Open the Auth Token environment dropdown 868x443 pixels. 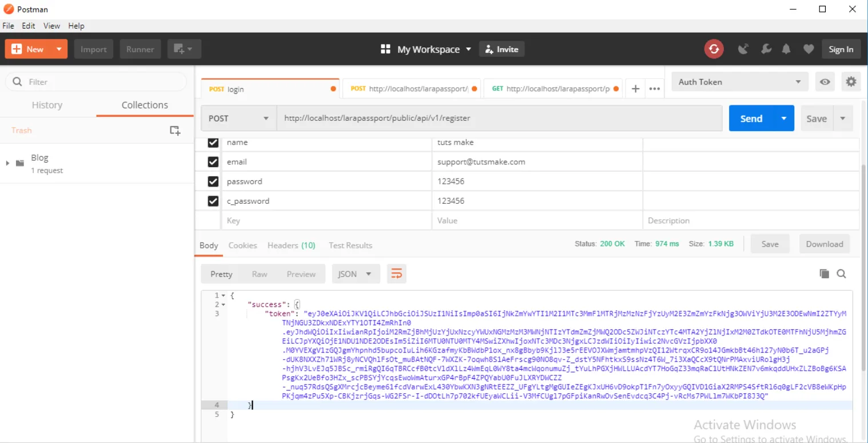pos(740,82)
